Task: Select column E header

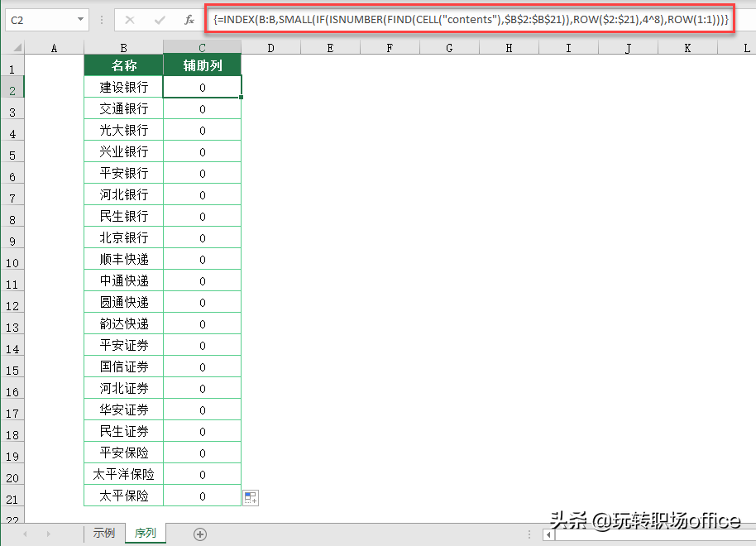Action: coord(330,48)
